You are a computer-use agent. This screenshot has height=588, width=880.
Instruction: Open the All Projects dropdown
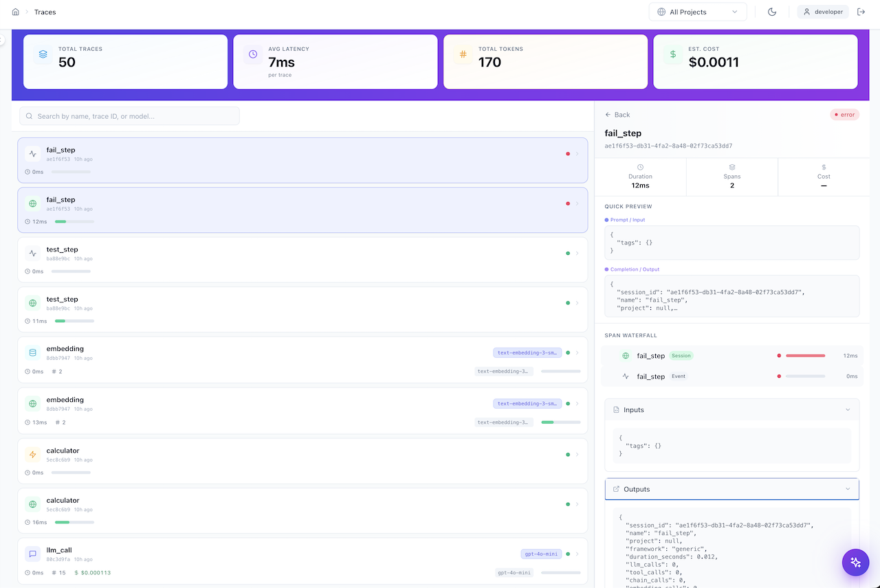[x=697, y=12]
